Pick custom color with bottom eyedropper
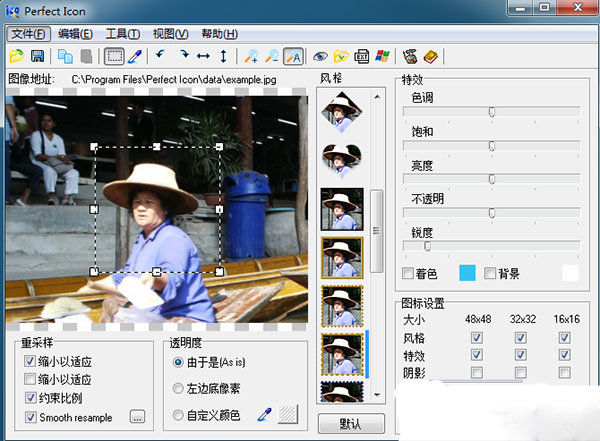Viewport: 600px width, 441px height. coord(264,414)
